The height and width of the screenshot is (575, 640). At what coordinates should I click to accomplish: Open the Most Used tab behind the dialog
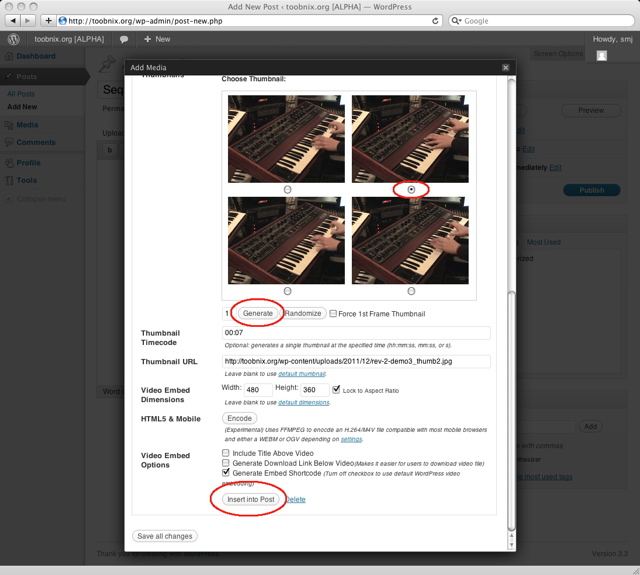(x=543, y=242)
